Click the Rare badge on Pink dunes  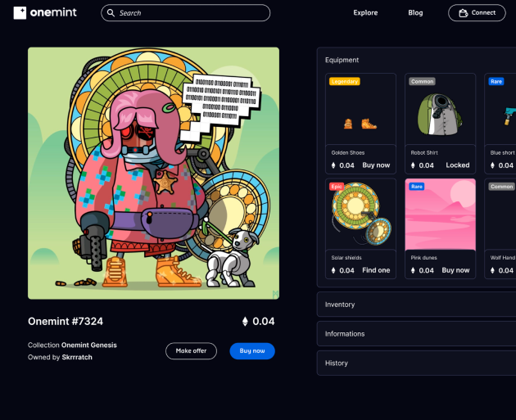pyautogui.click(x=417, y=187)
